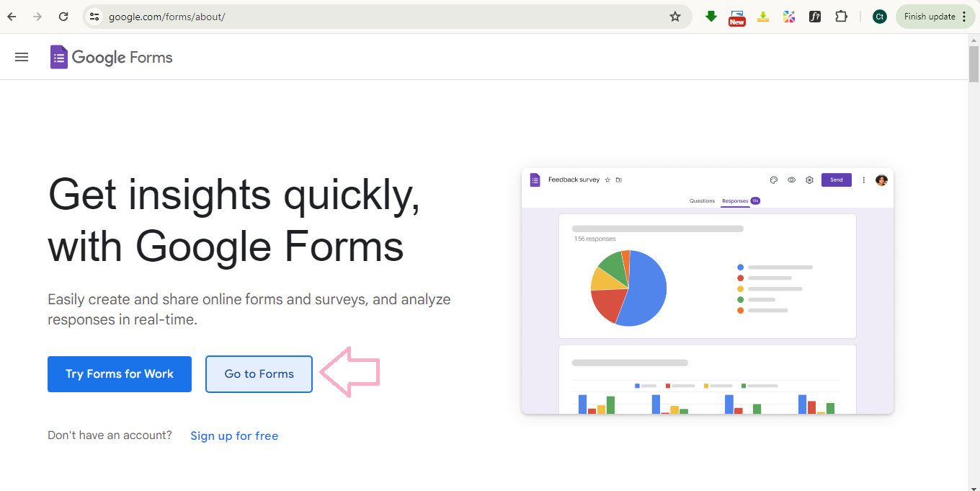Open the extension with red New badge
Image resolution: width=980 pixels, height=491 pixels.
pos(736,17)
